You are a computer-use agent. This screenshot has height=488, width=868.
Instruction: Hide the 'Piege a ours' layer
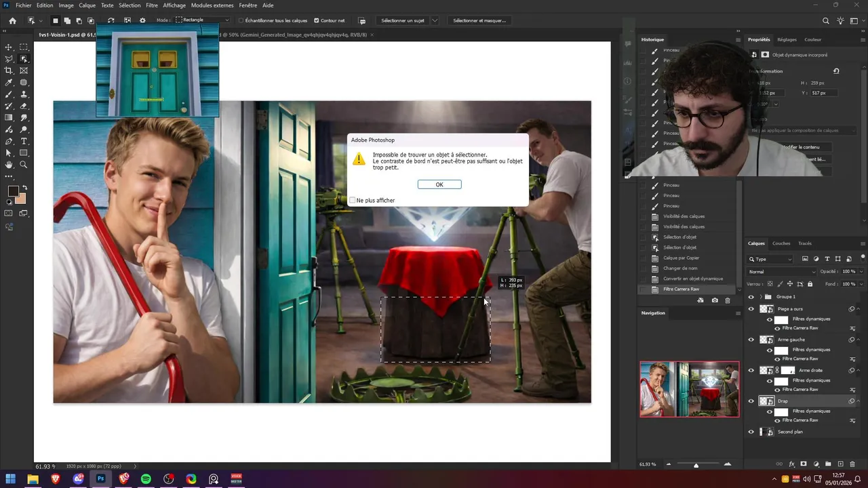(751, 309)
